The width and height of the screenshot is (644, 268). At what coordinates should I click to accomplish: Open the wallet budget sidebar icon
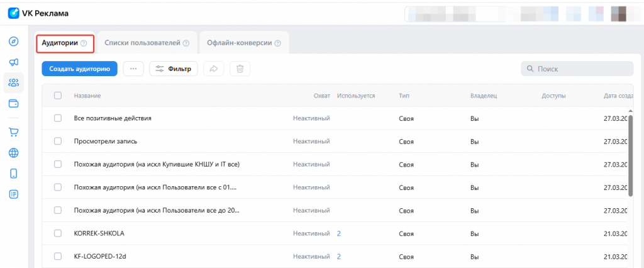click(x=14, y=104)
